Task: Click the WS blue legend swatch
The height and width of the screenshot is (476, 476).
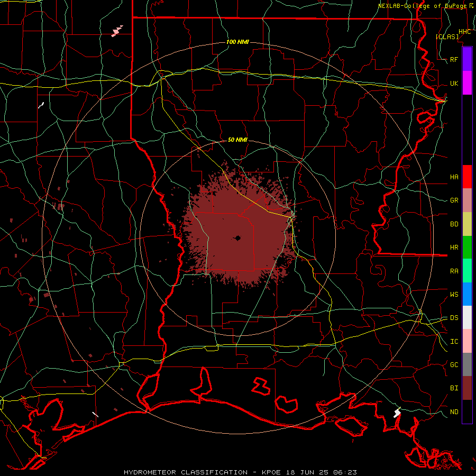Action: [x=467, y=294]
